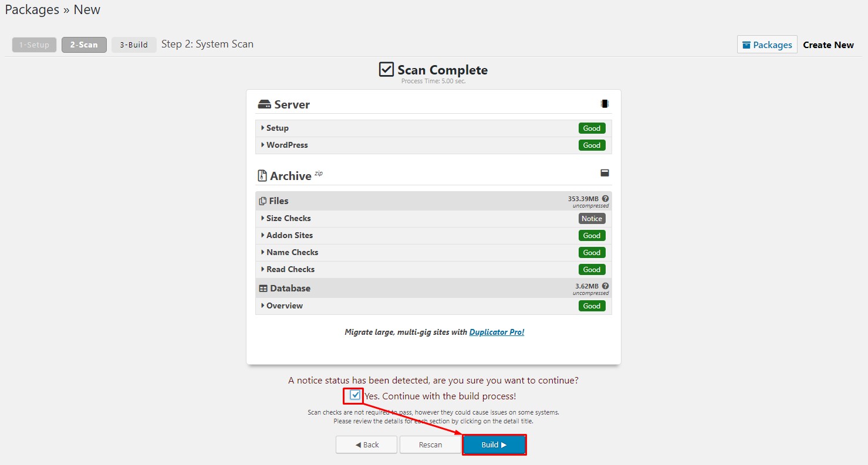Click the help icon next to 3.62MB
Image resolution: width=868 pixels, height=465 pixels.
[605, 286]
